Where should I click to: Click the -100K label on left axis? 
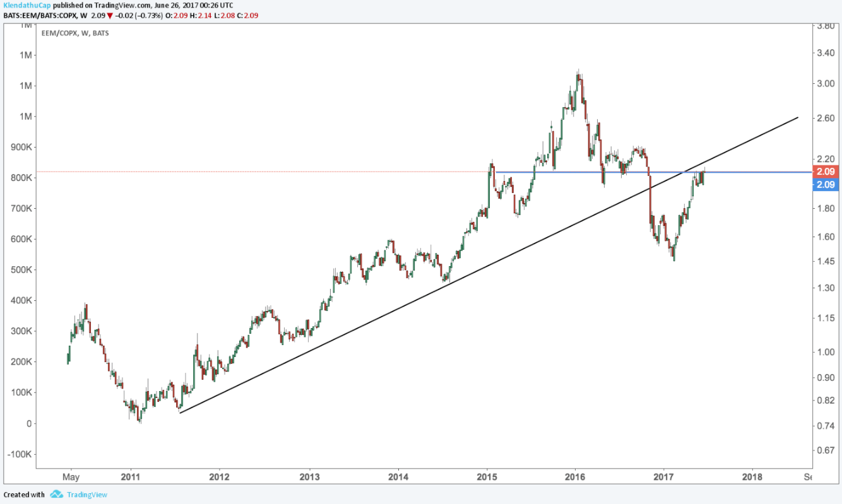pos(20,454)
